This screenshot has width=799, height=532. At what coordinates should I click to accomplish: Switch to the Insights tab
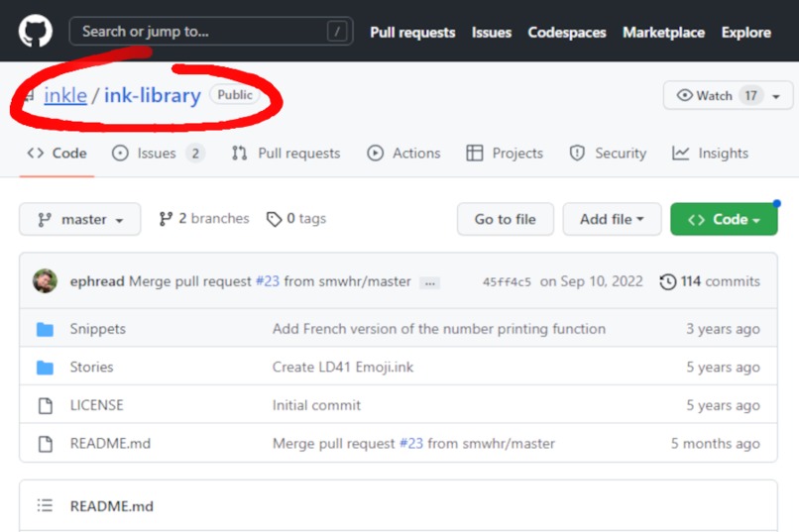(710, 153)
